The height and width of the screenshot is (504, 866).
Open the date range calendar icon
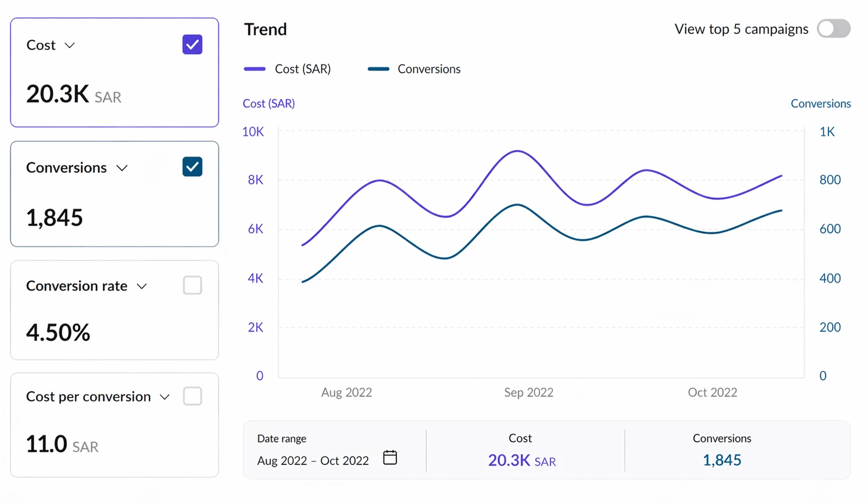[390, 458]
